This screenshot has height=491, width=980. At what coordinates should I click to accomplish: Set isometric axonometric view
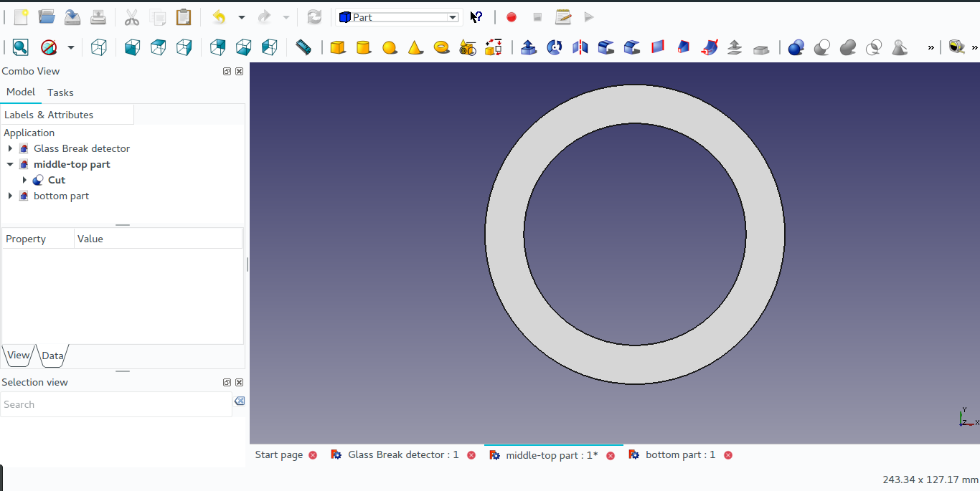(99, 47)
